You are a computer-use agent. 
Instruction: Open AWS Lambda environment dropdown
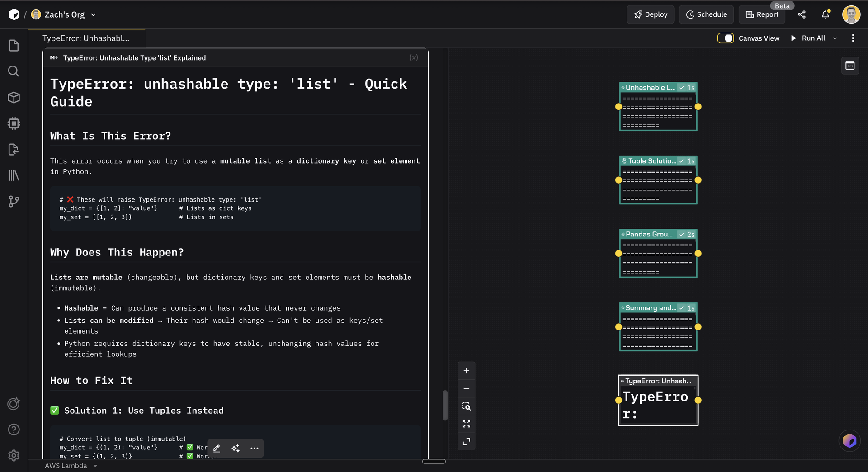71,466
